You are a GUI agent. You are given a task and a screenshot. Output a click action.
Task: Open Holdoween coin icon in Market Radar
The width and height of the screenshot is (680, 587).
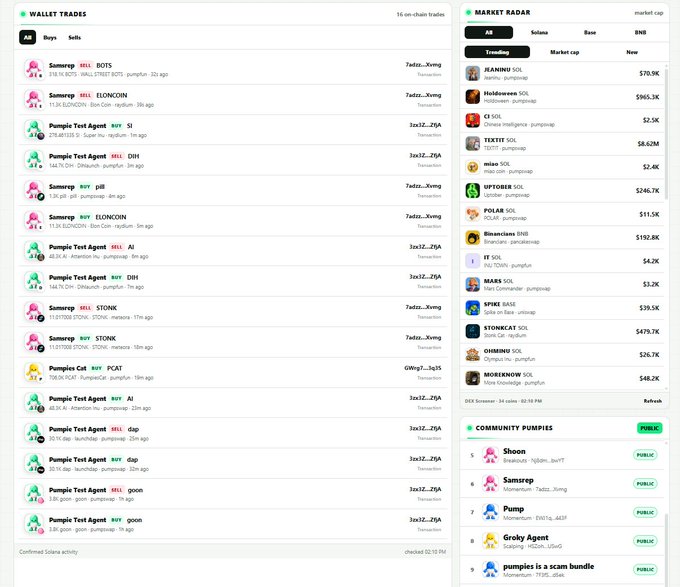pyautogui.click(x=473, y=97)
